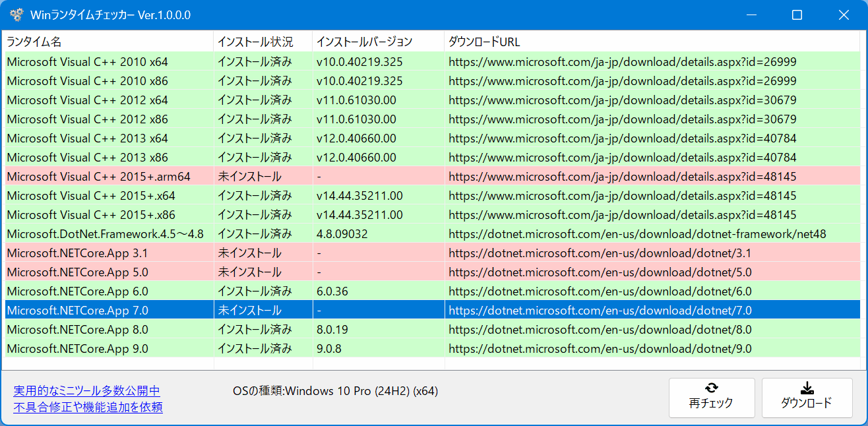Select Microsoft.NETCore.App 9.0 row
Screen dimensions: 868x426
click(x=432, y=349)
